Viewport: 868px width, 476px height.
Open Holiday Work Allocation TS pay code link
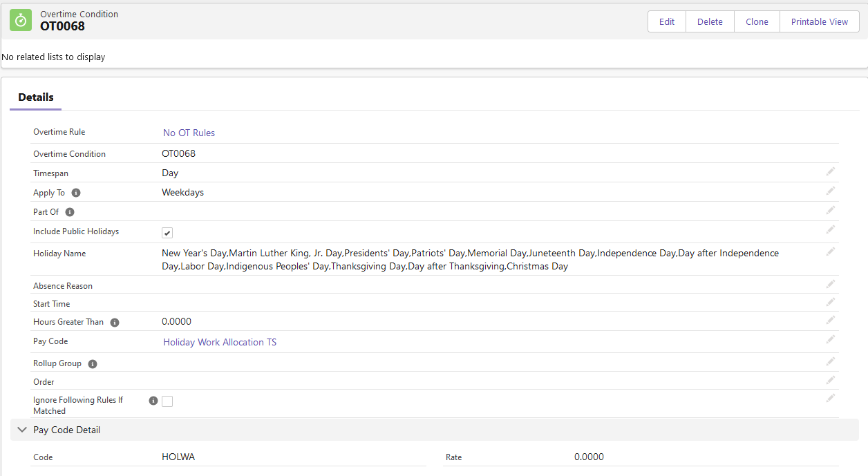point(220,342)
